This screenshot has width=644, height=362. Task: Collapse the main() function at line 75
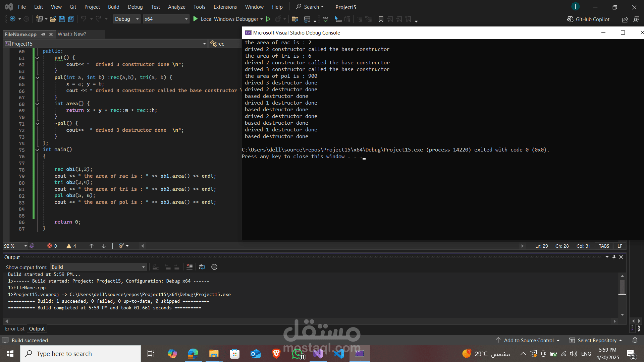37,150
